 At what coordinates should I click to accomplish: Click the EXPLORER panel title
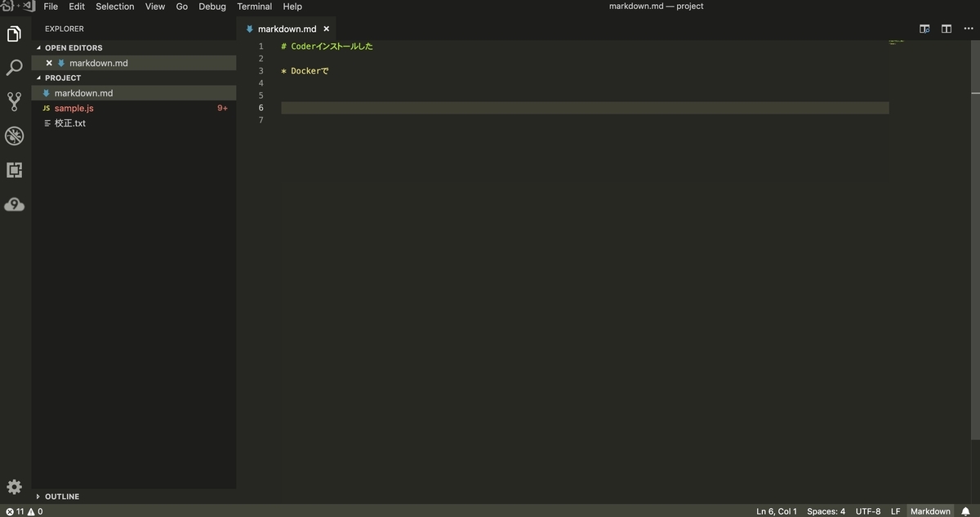click(65, 29)
